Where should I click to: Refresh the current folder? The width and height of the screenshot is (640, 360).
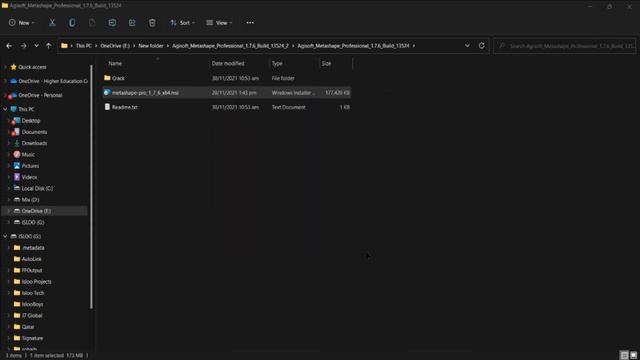tap(482, 46)
